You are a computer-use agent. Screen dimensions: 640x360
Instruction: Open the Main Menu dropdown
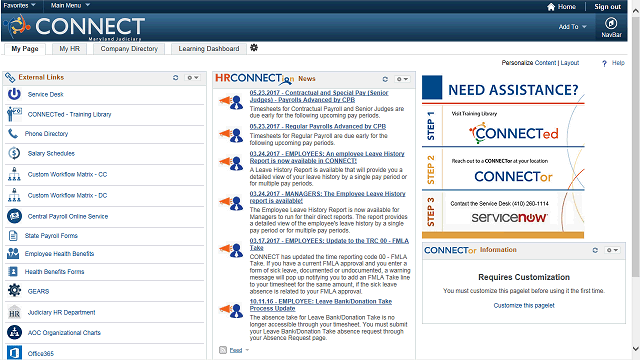[70, 5]
